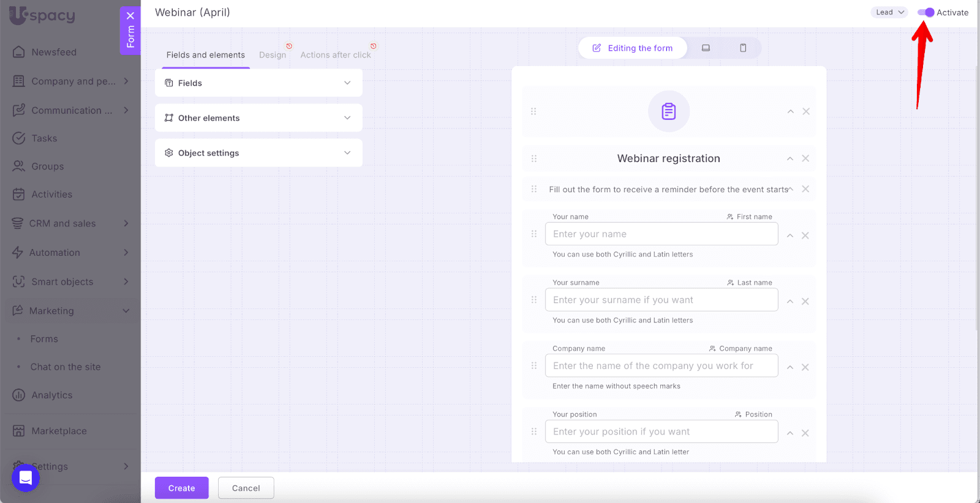Move the Your name field up
The image size is (980, 503).
(x=790, y=236)
